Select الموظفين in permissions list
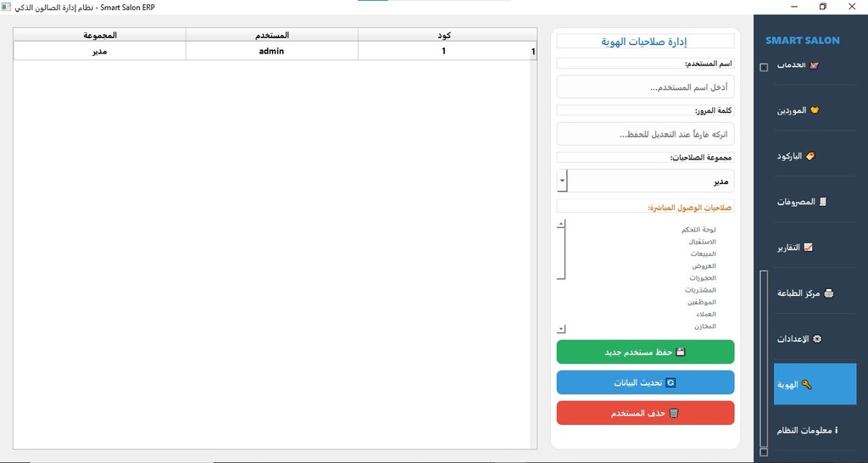This screenshot has height=463, width=868. pos(701,303)
